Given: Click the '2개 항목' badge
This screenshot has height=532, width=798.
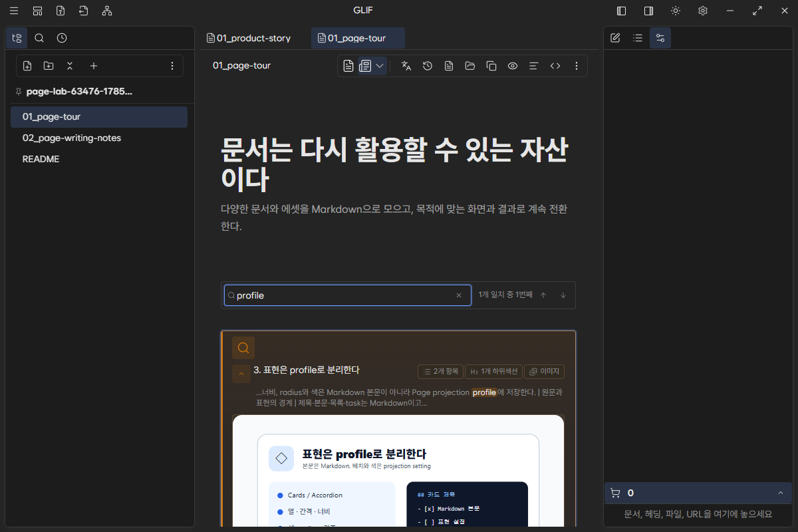Looking at the screenshot, I should [x=440, y=372].
